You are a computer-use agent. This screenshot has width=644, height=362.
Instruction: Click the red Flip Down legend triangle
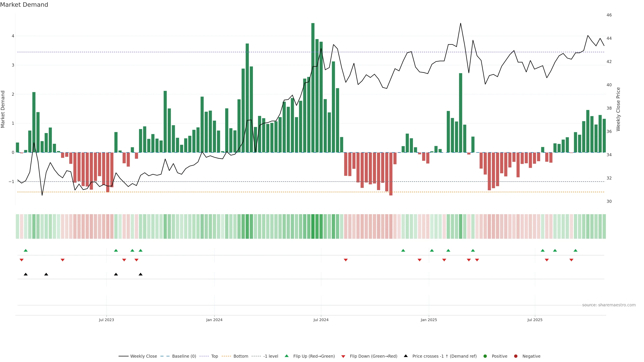343,356
